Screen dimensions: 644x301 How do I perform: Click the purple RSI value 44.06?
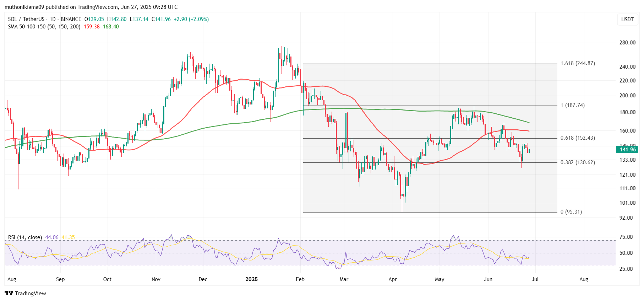pyautogui.click(x=52, y=237)
